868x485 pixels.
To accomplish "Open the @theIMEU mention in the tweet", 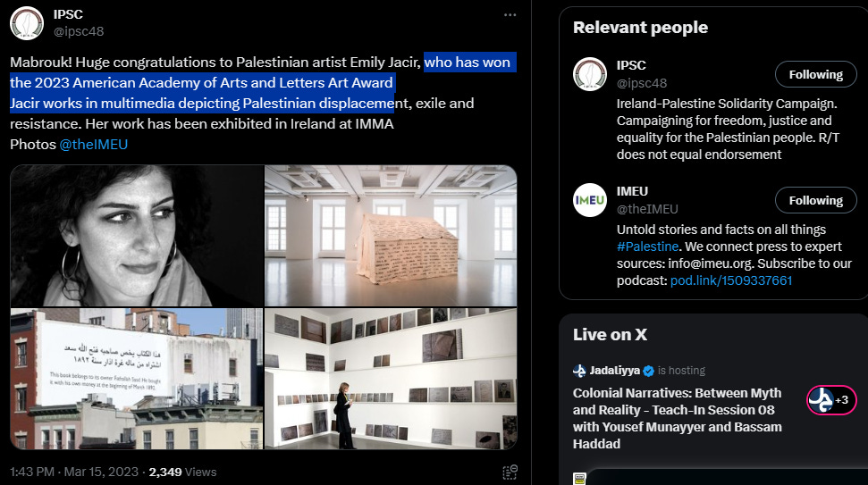I will click(x=94, y=145).
